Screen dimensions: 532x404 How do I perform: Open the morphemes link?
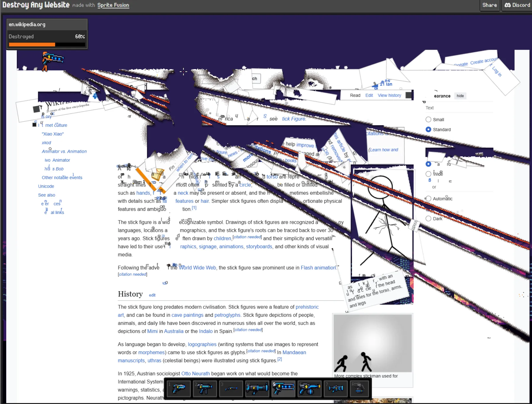[x=151, y=352]
